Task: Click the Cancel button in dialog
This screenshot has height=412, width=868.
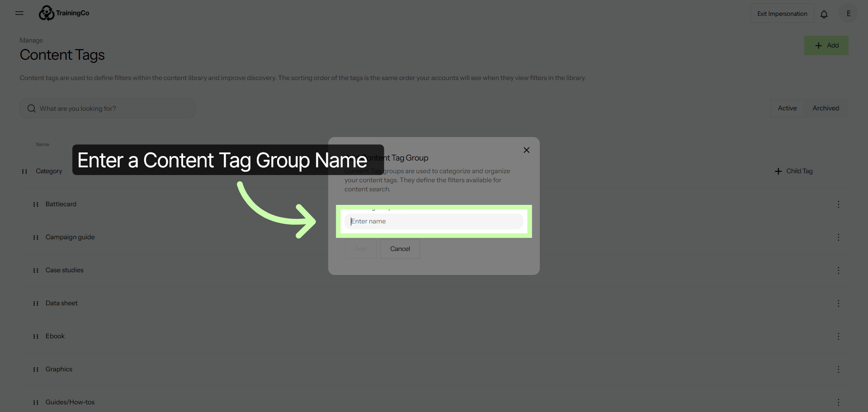Action: (x=400, y=249)
